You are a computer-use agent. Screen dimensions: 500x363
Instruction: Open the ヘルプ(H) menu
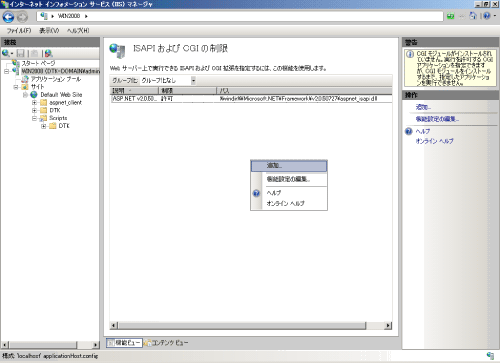78,31
